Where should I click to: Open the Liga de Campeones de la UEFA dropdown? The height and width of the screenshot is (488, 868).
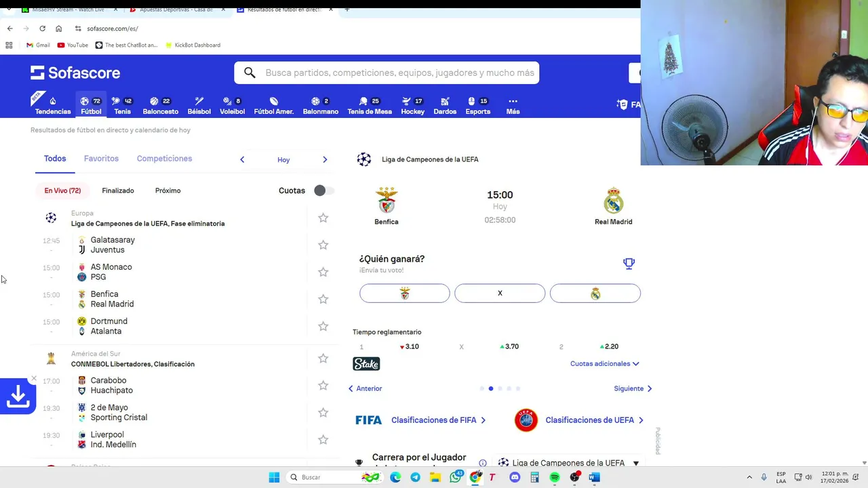(568, 463)
